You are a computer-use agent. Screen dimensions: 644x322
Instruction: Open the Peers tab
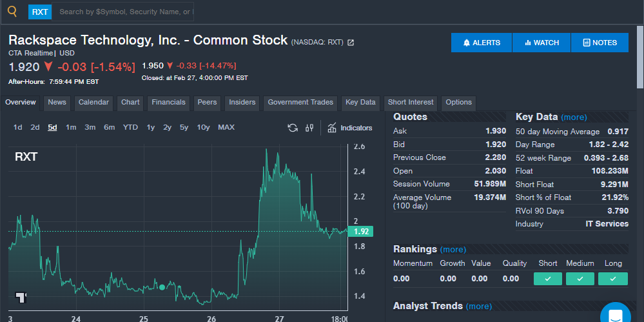pos(207,103)
